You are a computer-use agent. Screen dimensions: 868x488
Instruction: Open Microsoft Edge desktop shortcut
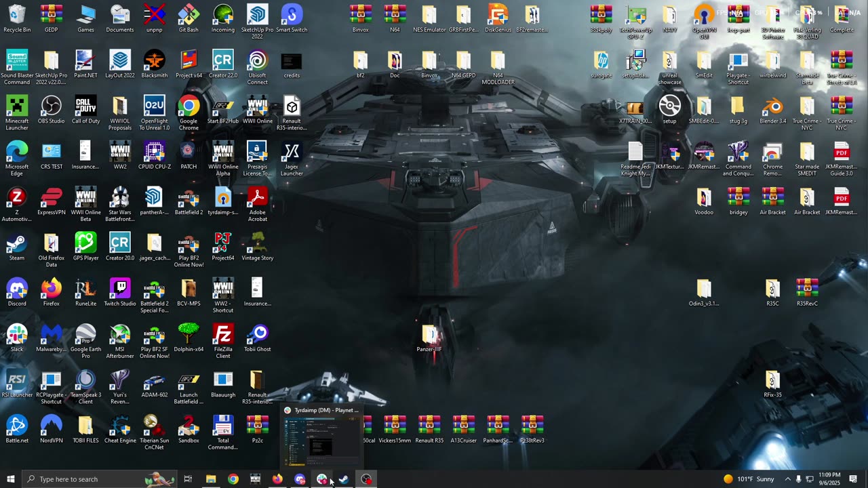click(x=17, y=159)
